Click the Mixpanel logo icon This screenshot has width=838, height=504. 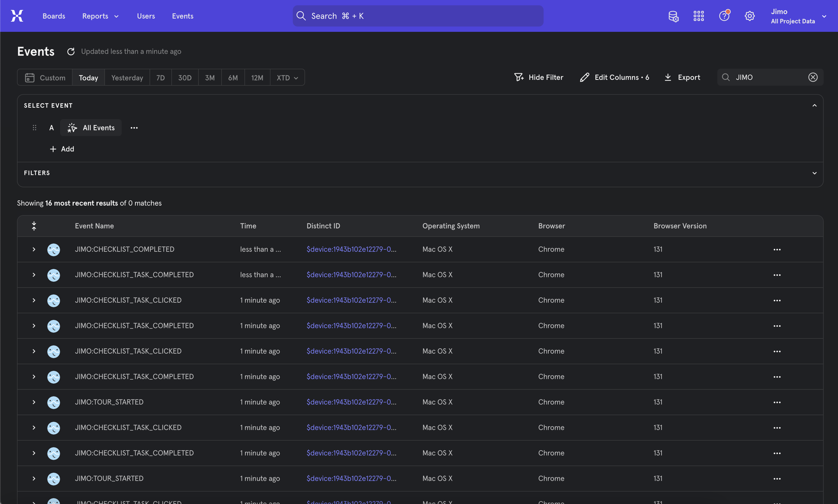[17, 16]
